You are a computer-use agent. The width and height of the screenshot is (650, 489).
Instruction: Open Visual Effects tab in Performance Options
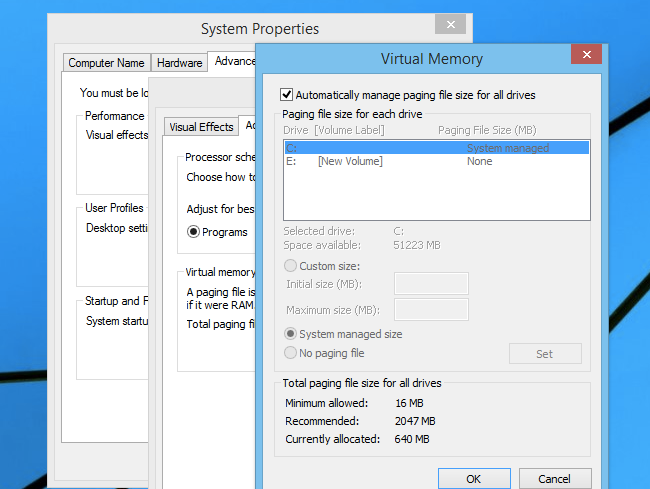[201, 127]
